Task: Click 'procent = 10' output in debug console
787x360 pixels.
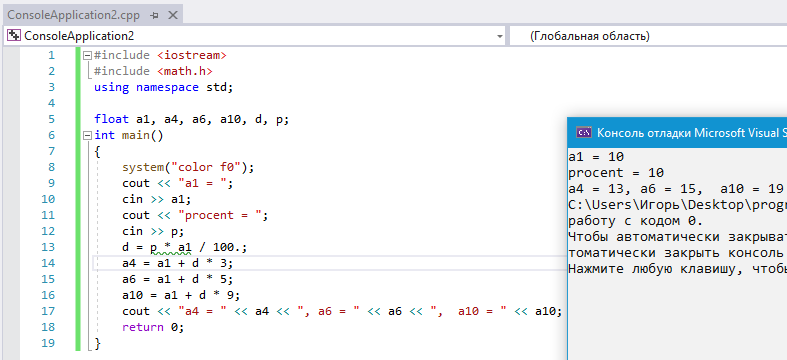Action: coord(616,173)
